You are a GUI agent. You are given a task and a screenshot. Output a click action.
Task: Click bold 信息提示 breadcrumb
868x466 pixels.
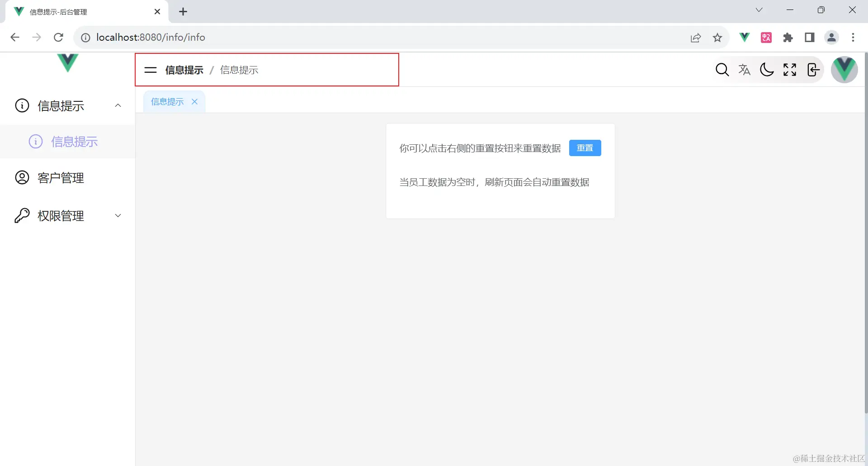(x=184, y=70)
